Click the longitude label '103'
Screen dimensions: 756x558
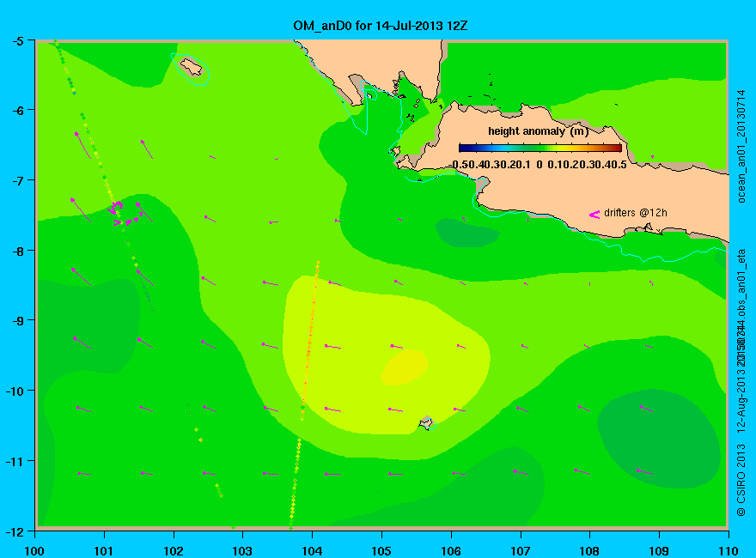click(242, 551)
